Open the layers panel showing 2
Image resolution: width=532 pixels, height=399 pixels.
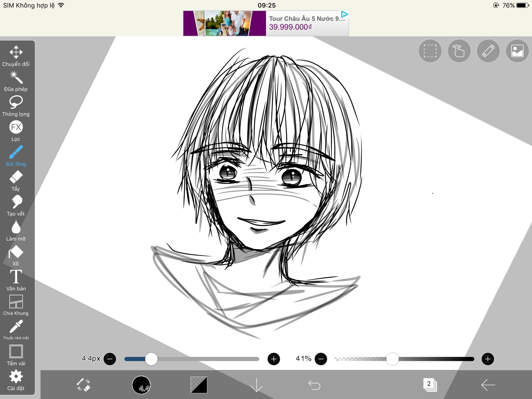430,385
